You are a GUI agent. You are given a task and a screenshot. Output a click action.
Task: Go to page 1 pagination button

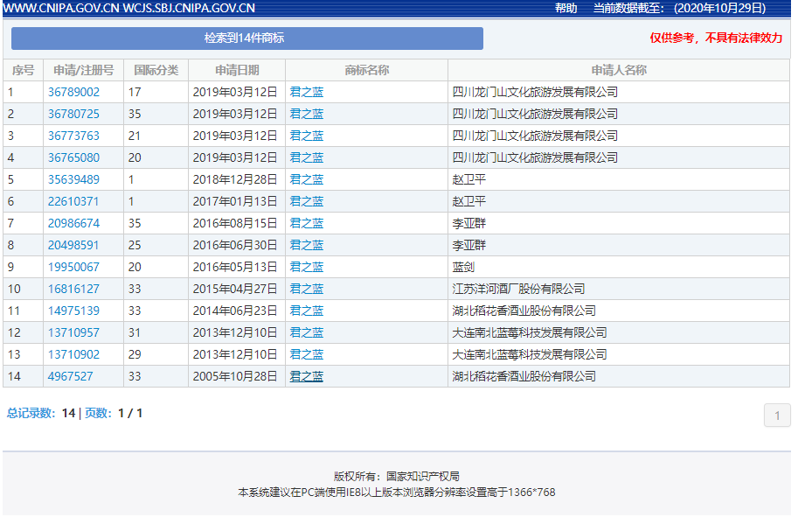pos(777,416)
